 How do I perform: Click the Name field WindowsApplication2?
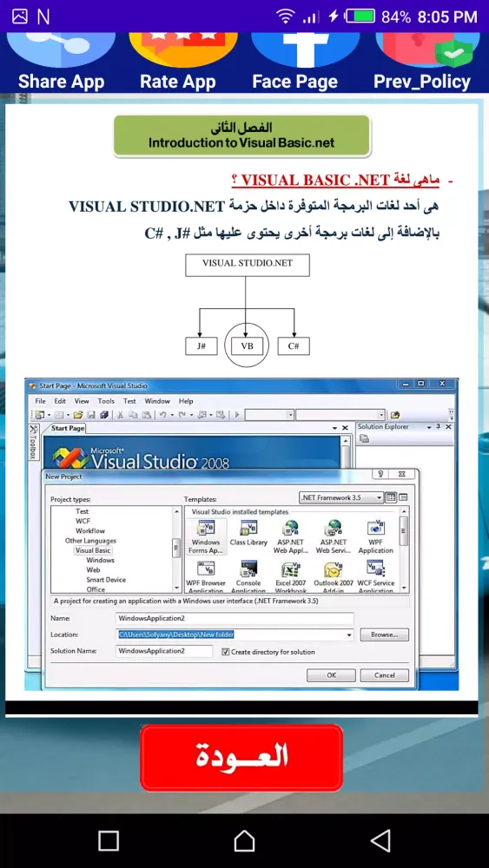(235, 618)
